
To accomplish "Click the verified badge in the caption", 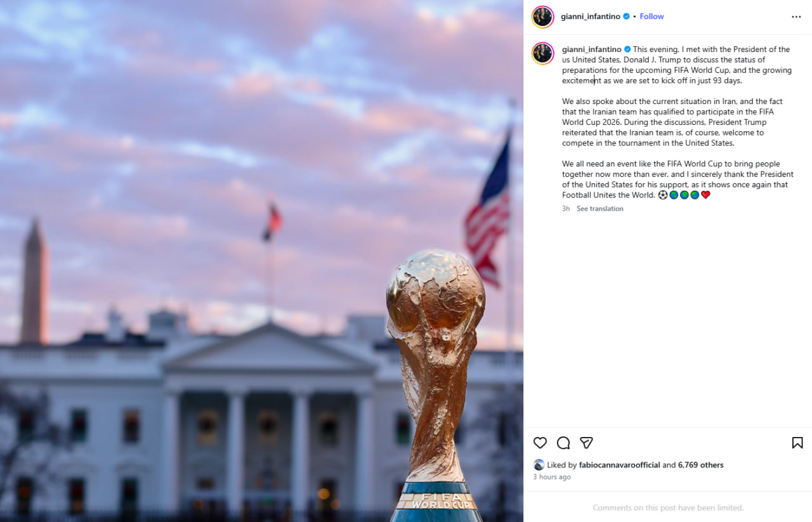I will pyautogui.click(x=627, y=49).
